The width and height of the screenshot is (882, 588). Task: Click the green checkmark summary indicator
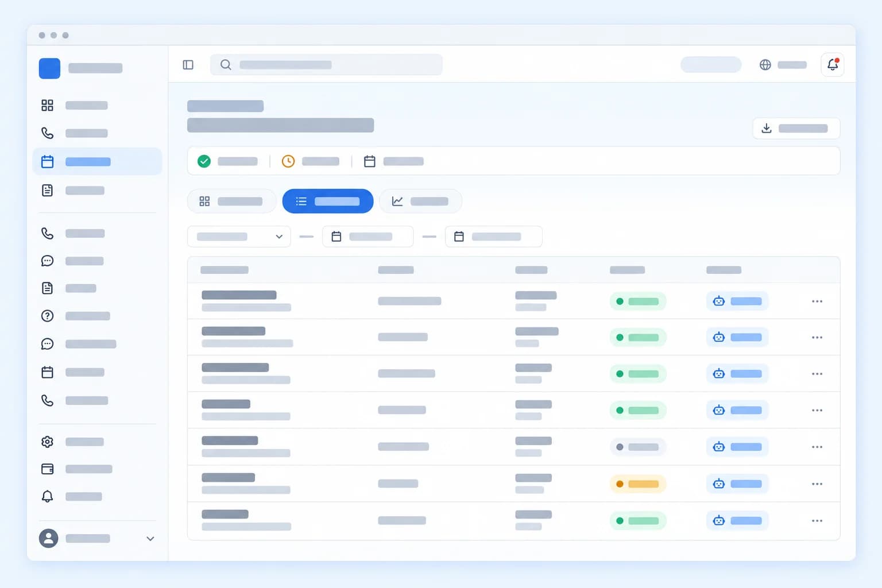tap(204, 161)
